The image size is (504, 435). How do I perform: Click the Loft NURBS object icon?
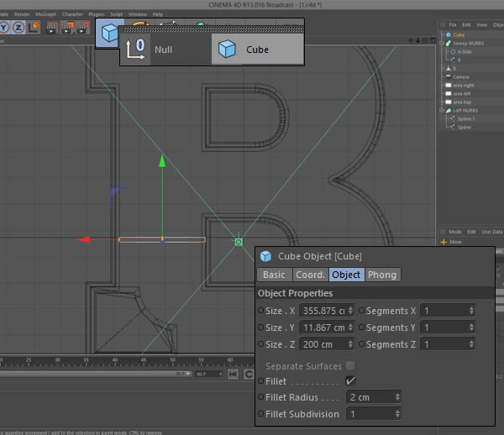(449, 111)
